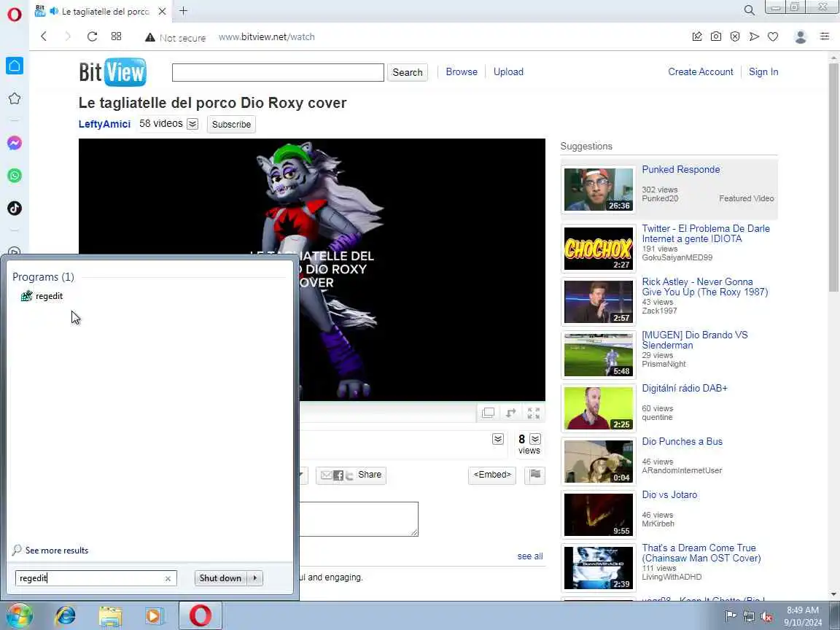The height and width of the screenshot is (630, 840).
Task: Open Dio vs Jotaro video link
Action: pyautogui.click(x=669, y=494)
